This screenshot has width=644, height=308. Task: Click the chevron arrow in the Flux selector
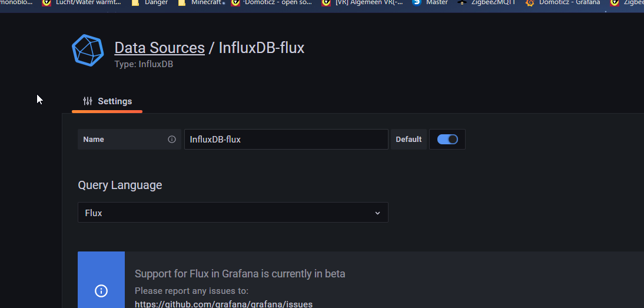click(x=377, y=213)
